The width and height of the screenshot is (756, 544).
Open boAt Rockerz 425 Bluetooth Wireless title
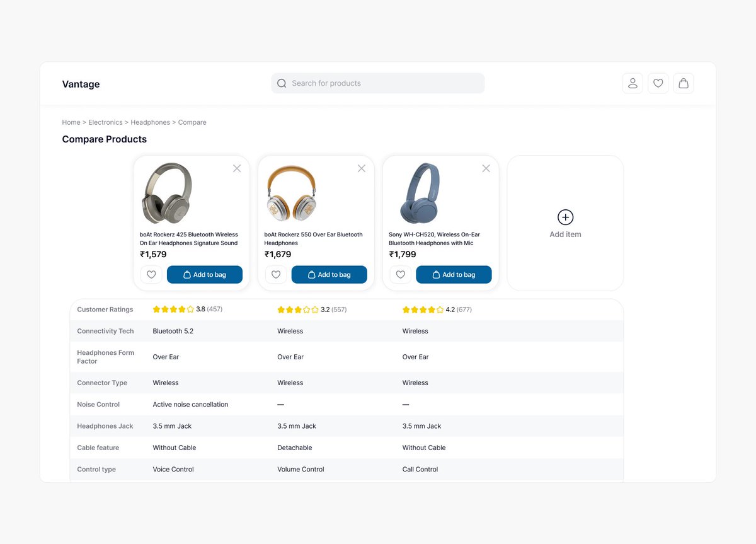(189, 239)
